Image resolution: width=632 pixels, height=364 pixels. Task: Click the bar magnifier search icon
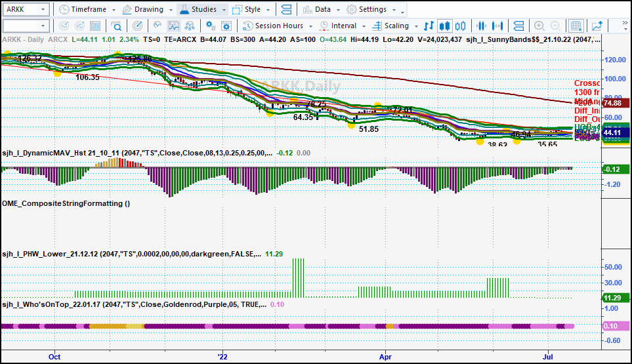coord(116,26)
